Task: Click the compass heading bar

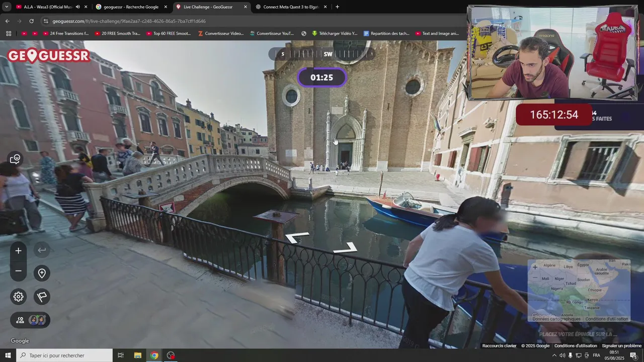Action: 322,54
